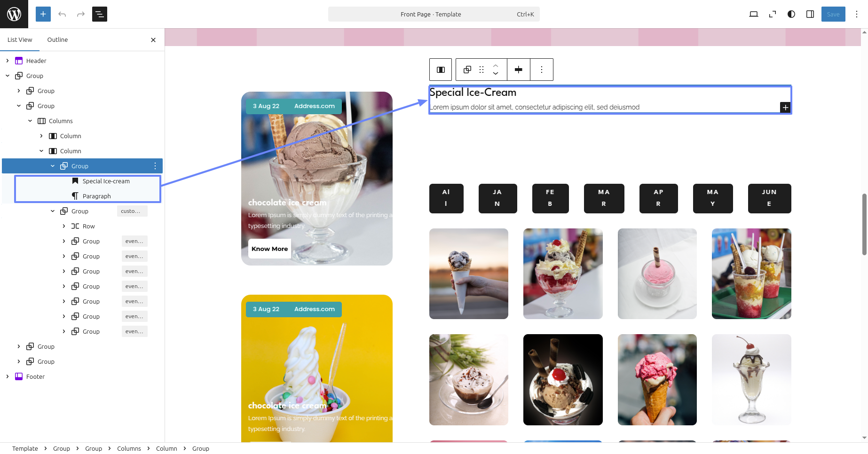Screen dimensions: 868x454
Task: Switch to the List View tab
Action: [20, 39]
